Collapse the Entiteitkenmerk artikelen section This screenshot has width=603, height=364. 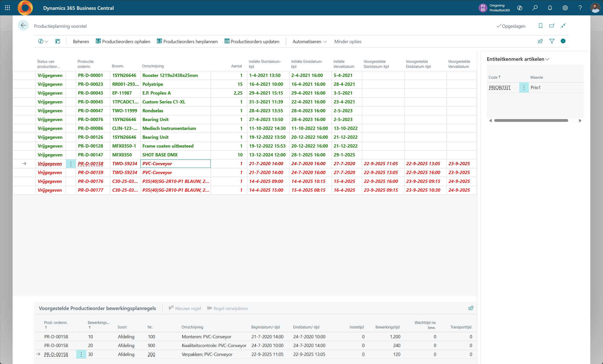[x=518, y=59]
